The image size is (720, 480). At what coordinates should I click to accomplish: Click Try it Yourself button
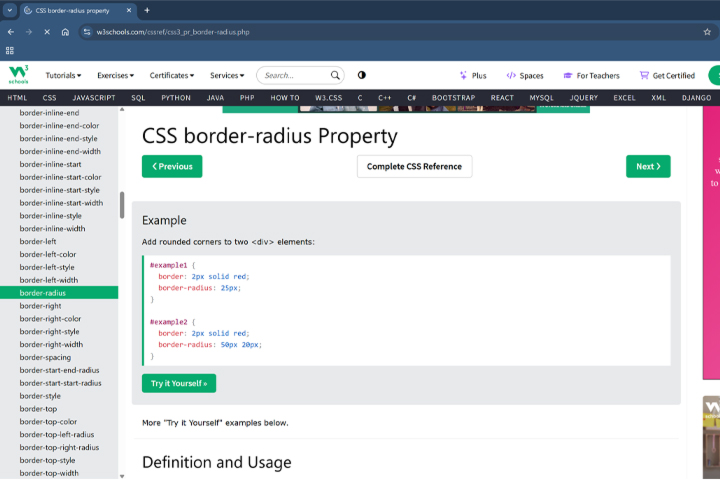(179, 383)
